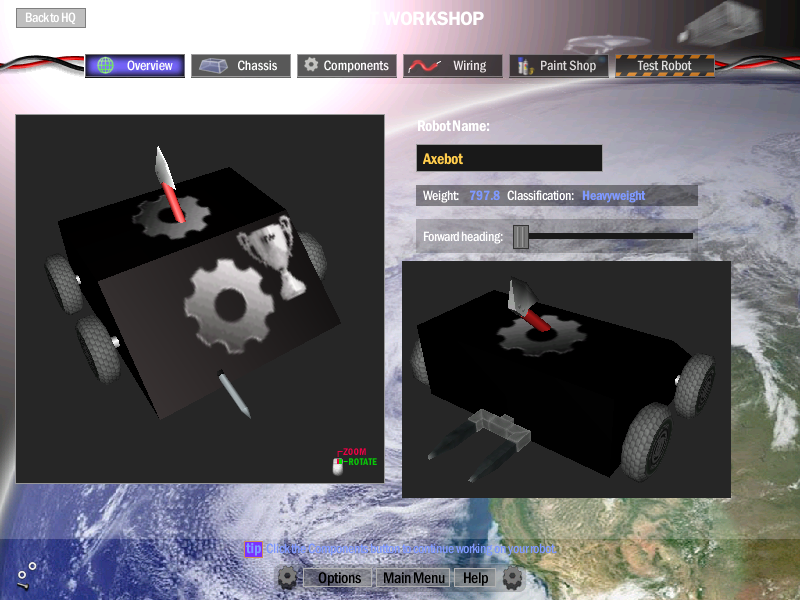Viewport: 800px width, 600px height.
Task: Select the Test Robot tab
Action: 665,66
